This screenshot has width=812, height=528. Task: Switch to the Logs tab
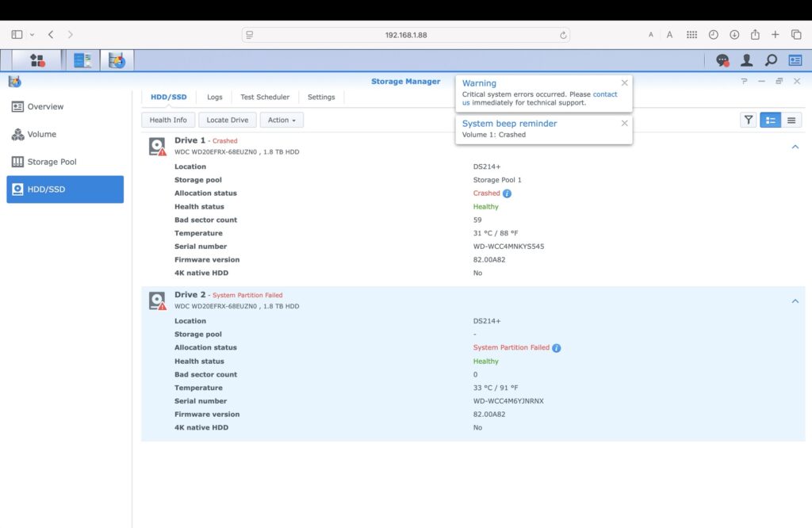pyautogui.click(x=215, y=97)
